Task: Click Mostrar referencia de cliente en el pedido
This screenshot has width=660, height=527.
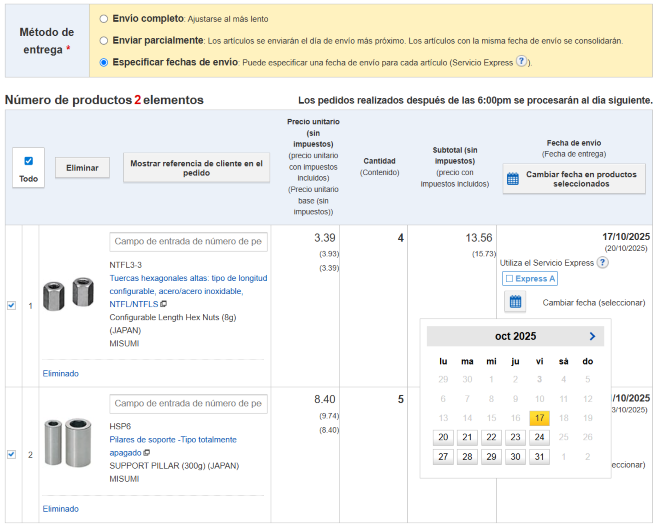Action: 196,168
